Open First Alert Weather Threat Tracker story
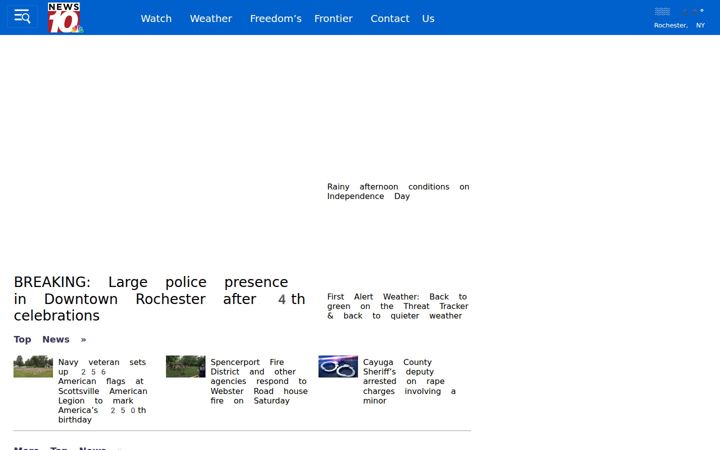This screenshot has height=450, width=720. click(398, 306)
